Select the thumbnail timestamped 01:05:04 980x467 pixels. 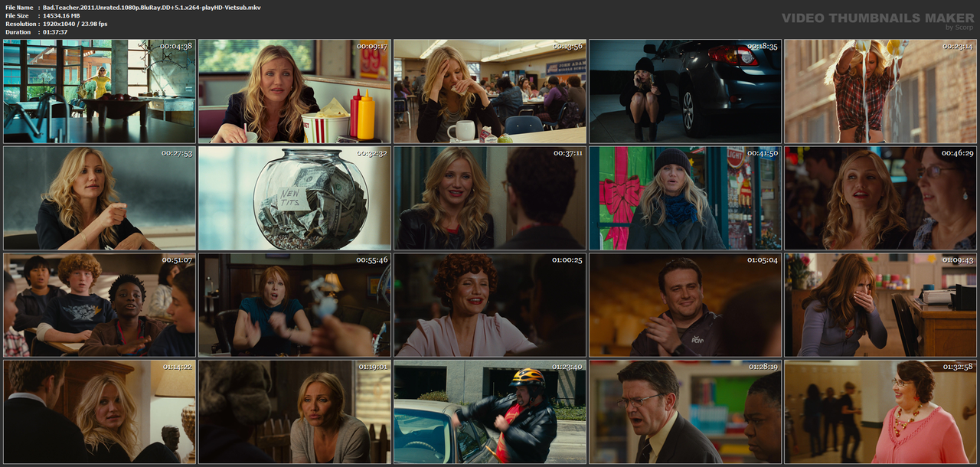[x=685, y=305]
